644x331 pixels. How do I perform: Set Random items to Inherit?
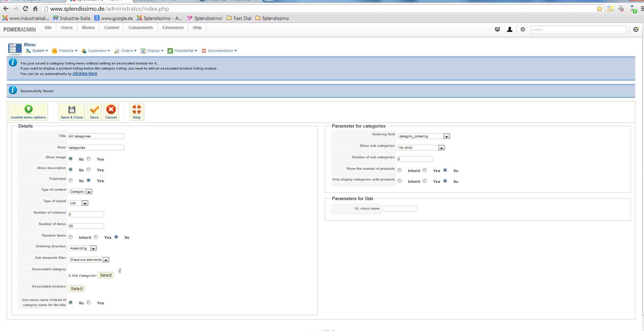pyautogui.click(x=71, y=237)
